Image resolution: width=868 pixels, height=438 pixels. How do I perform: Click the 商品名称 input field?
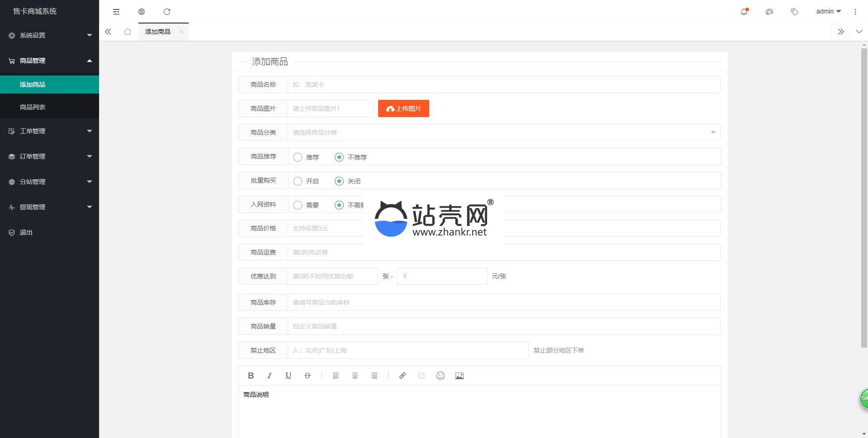(x=503, y=85)
